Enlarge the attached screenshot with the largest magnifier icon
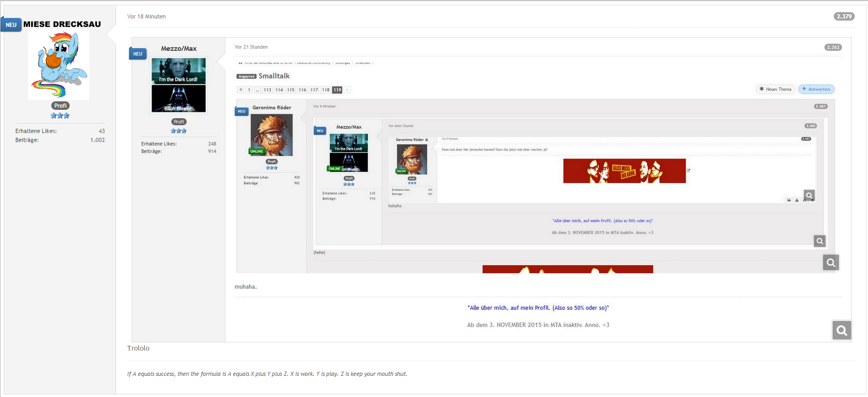 click(x=842, y=330)
